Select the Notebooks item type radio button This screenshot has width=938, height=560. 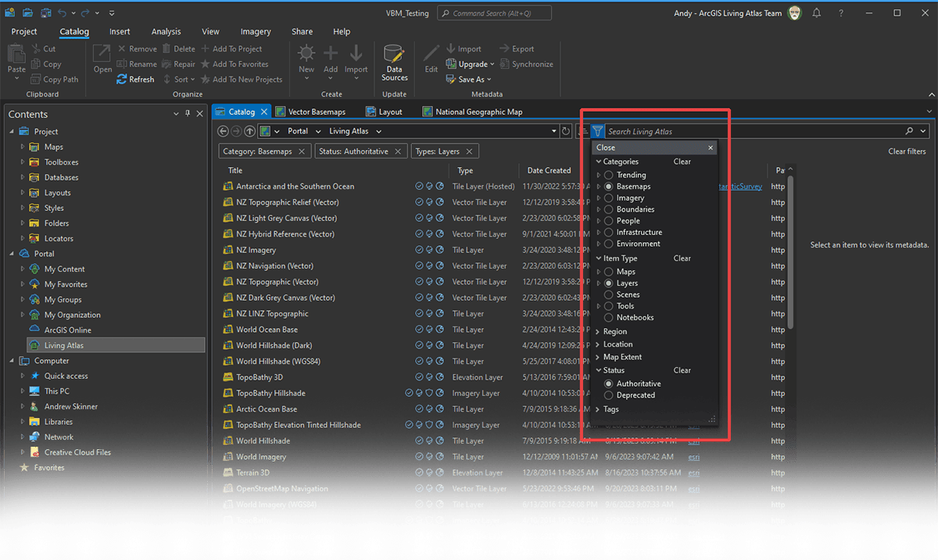609,317
